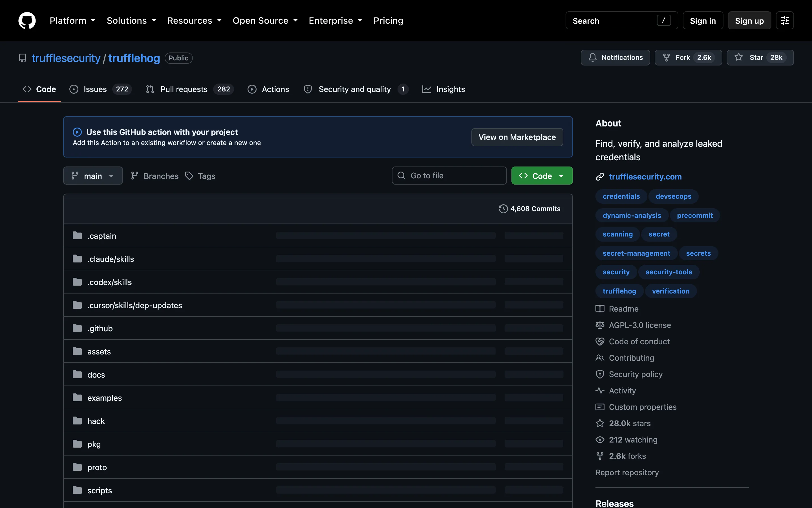Open the hack folder
Viewport: 812px width, 508px height.
[96, 421]
